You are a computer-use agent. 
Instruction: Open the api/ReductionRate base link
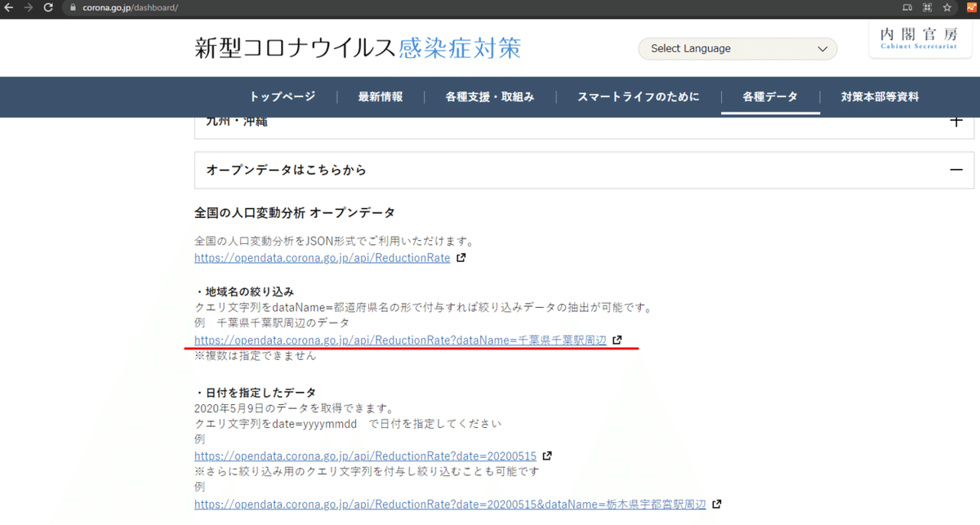323,258
